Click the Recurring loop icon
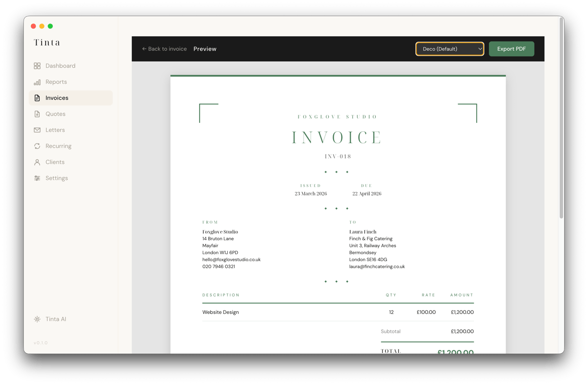This screenshot has width=588, height=385. click(36, 145)
